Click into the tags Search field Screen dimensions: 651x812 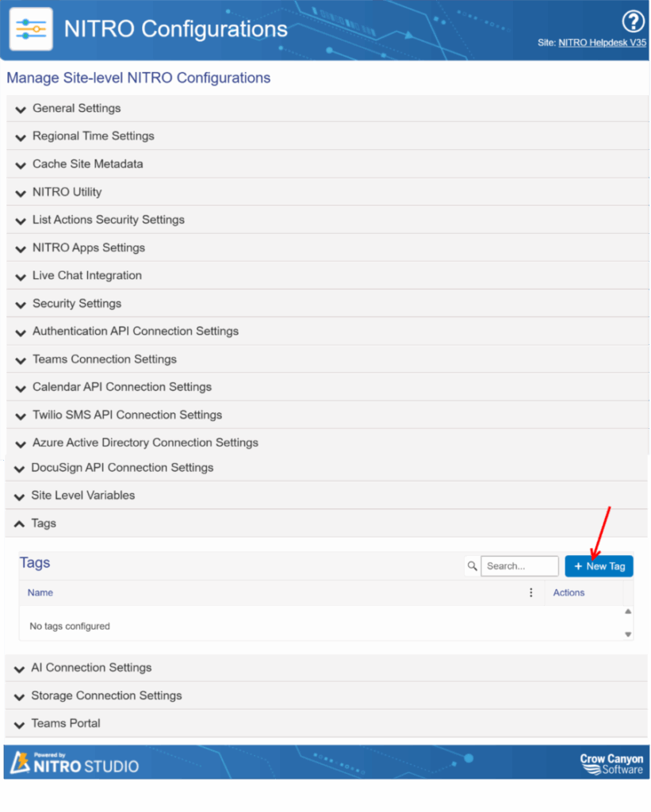519,566
